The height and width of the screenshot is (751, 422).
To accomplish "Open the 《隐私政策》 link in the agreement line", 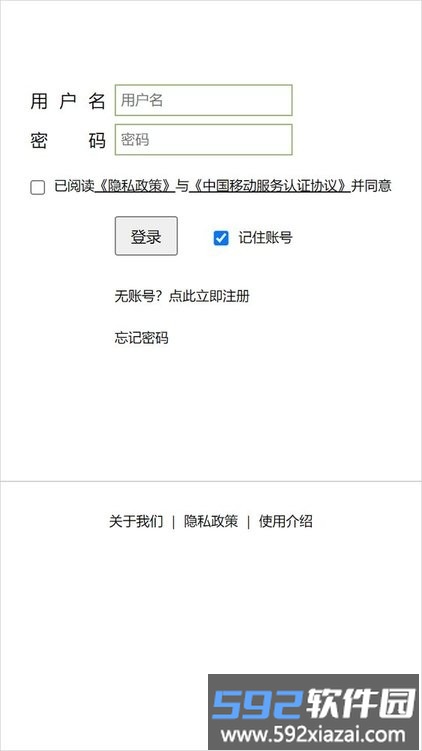I will [135, 186].
